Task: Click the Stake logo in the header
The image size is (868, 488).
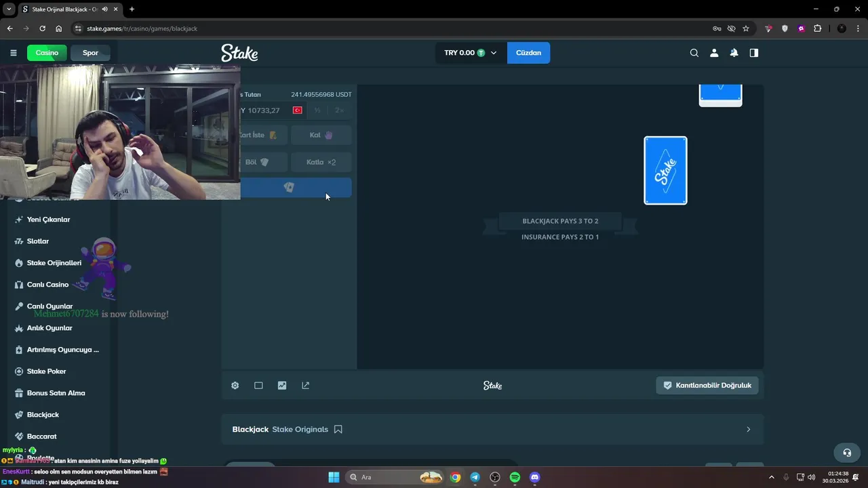Action: (x=239, y=53)
